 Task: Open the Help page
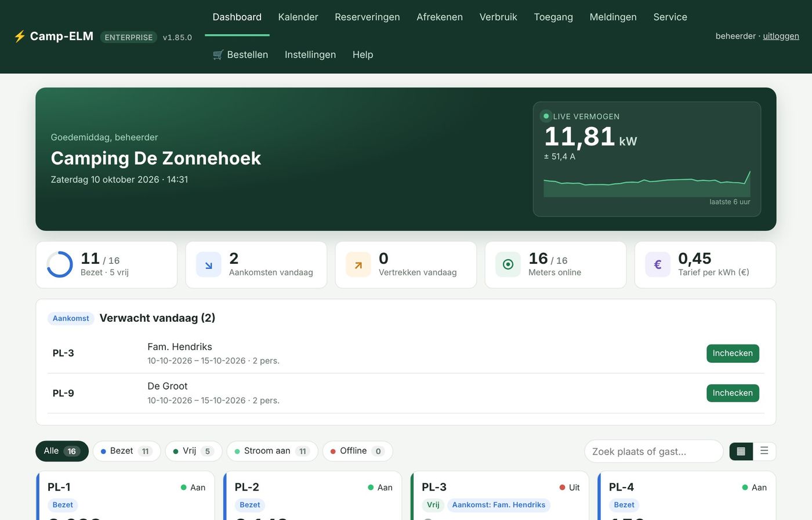click(362, 54)
